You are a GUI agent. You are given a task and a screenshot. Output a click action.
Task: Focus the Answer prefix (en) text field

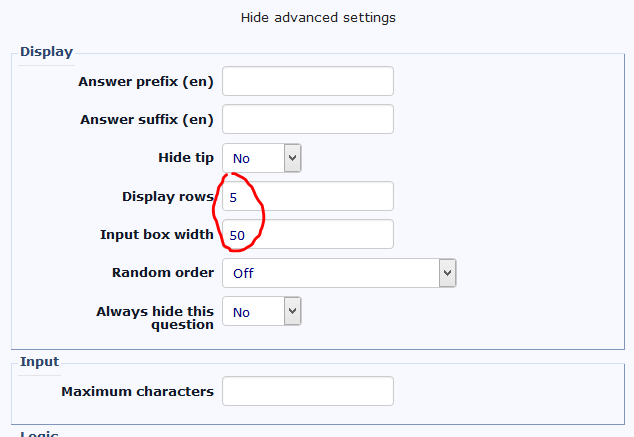308,81
